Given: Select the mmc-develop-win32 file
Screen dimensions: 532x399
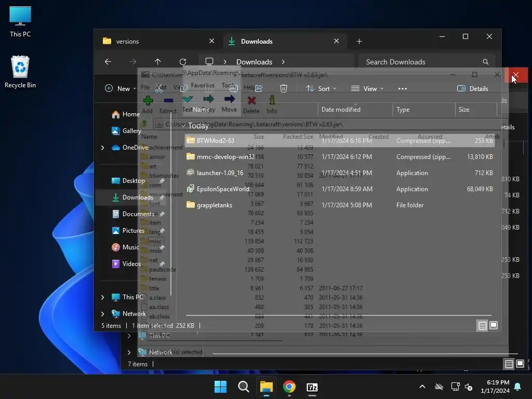Looking at the screenshot, I should (339, 157).
